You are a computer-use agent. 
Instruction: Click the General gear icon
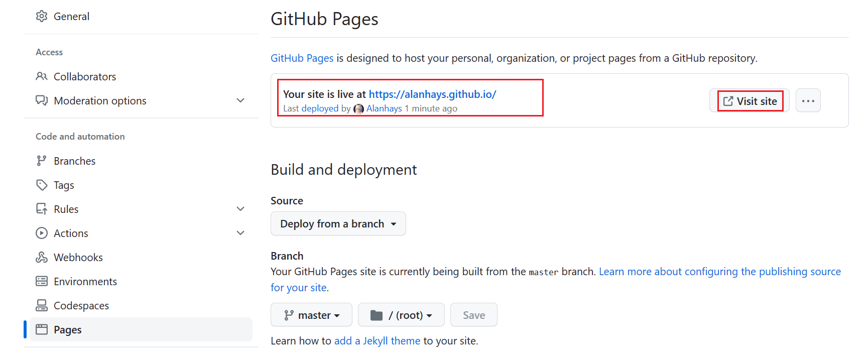coord(42,17)
